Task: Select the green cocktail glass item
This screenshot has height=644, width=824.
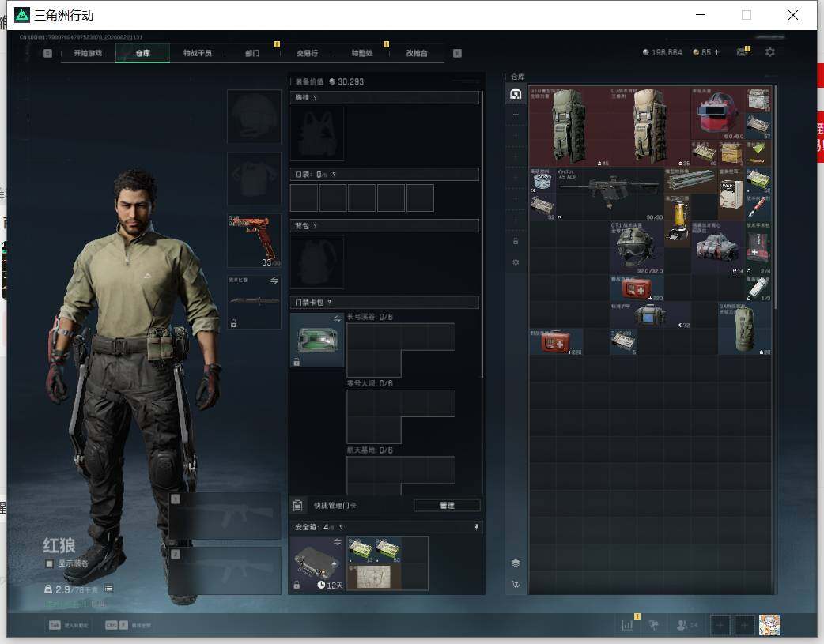Action: click(x=758, y=153)
